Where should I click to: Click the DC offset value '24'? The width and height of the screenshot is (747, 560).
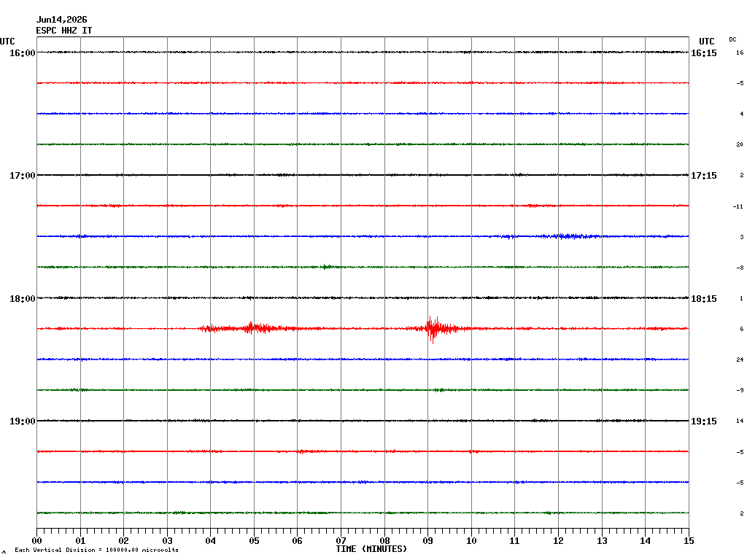pyautogui.click(x=740, y=360)
